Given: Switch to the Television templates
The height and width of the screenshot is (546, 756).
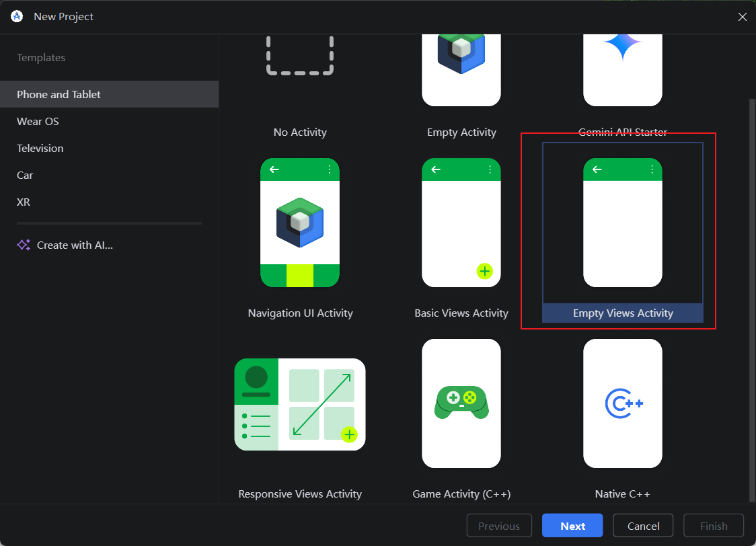Looking at the screenshot, I should tap(110, 148).
